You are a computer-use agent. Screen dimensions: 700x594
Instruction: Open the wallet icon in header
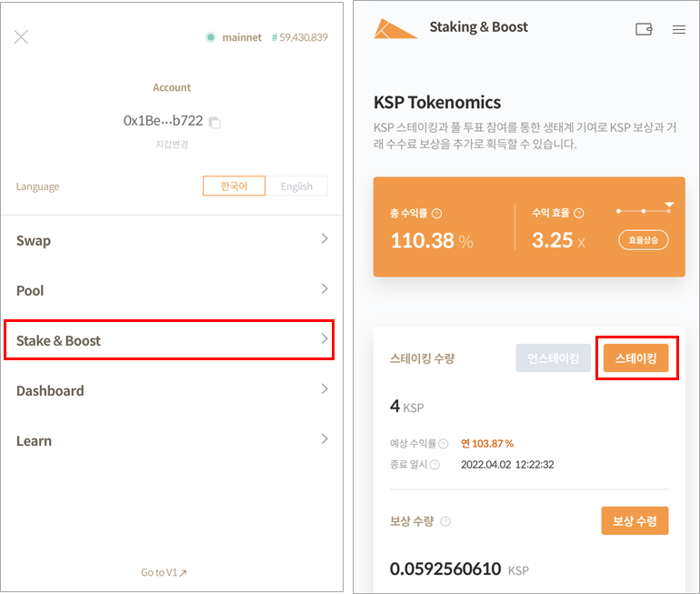(644, 29)
